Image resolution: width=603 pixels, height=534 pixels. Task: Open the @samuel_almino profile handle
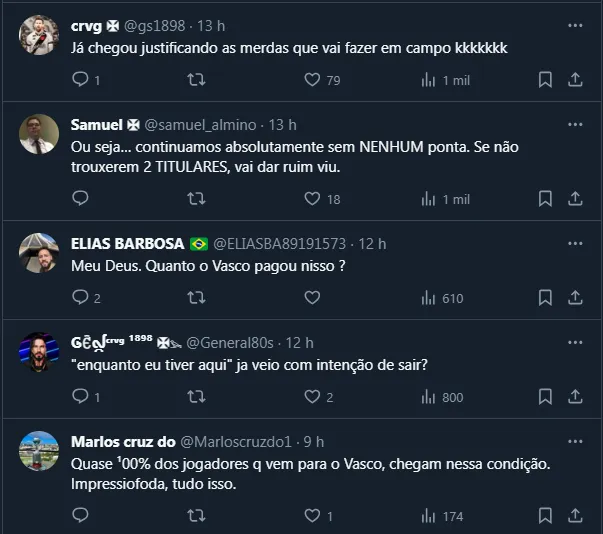pos(201,125)
